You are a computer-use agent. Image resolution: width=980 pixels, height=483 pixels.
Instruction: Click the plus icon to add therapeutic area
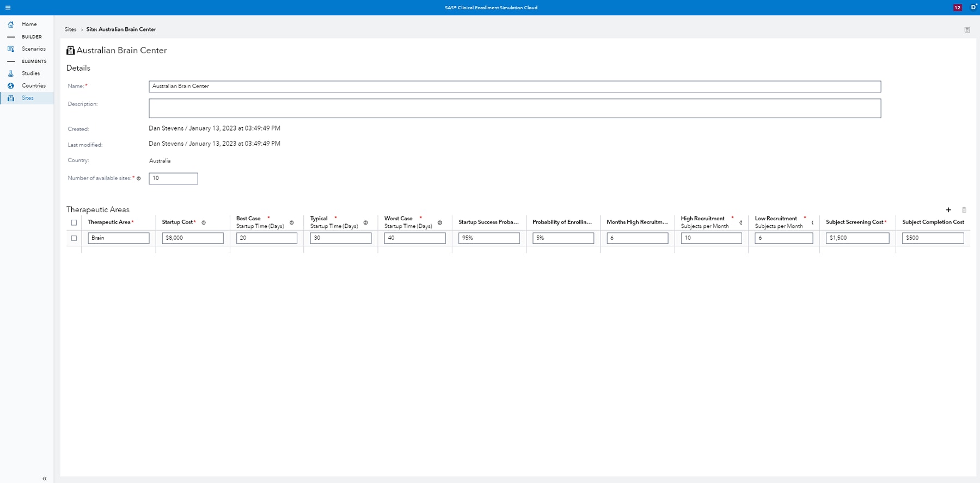(x=948, y=210)
